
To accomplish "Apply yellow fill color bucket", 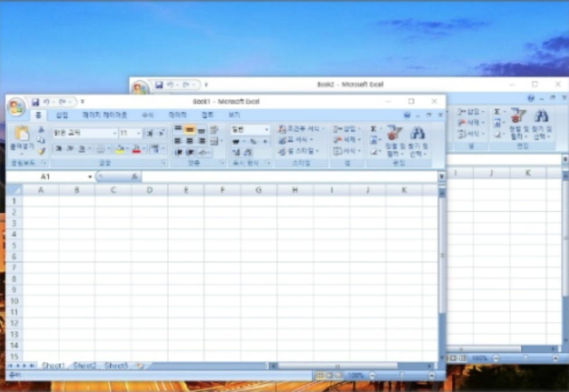I will [120, 149].
